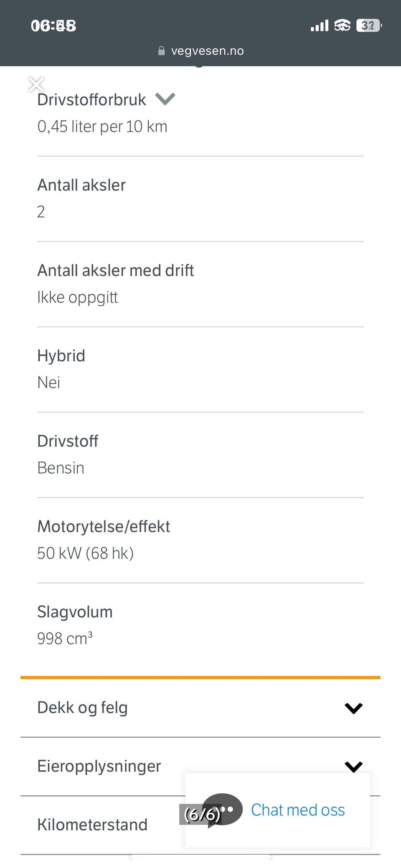Screen dimensions: 401x868
Task: Select the Eieropplysninger heading
Action: [99, 766]
